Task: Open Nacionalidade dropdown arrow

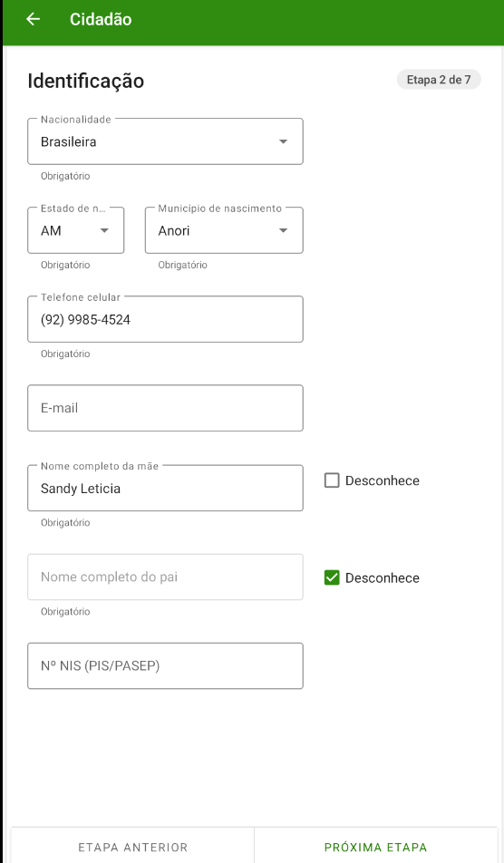Action: click(x=283, y=141)
